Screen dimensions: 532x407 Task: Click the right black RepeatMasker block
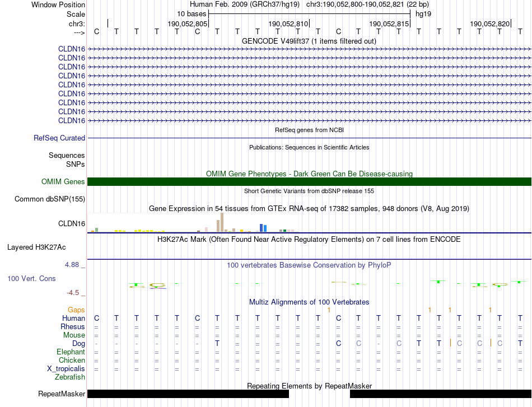tap(441, 394)
